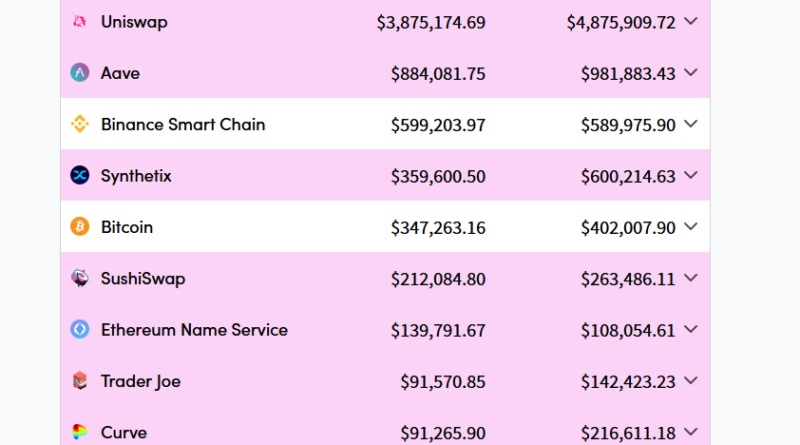Click the Trader Joe logo icon

click(80, 381)
